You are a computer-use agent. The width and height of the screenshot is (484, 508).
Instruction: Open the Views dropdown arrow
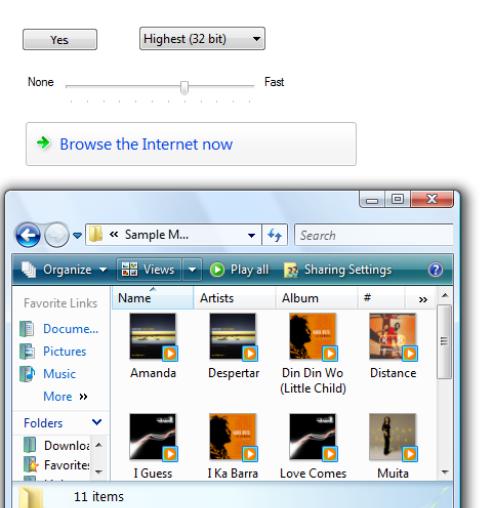[x=192, y=269]
